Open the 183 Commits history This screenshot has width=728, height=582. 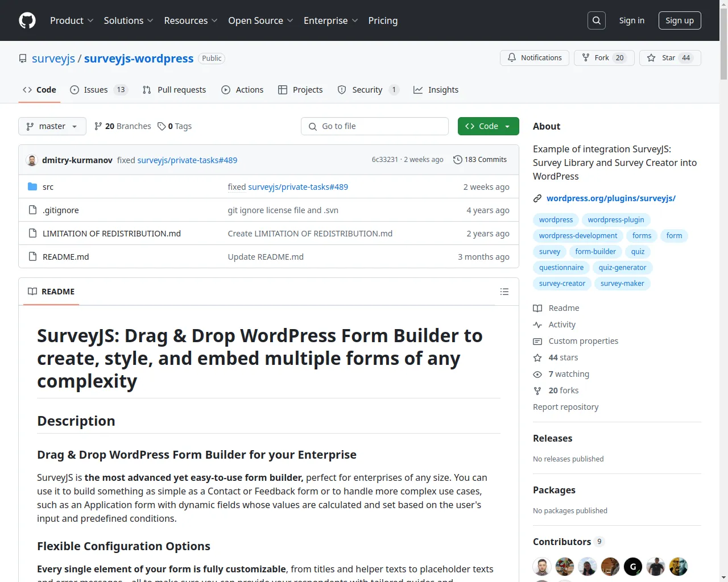point(480,160)
